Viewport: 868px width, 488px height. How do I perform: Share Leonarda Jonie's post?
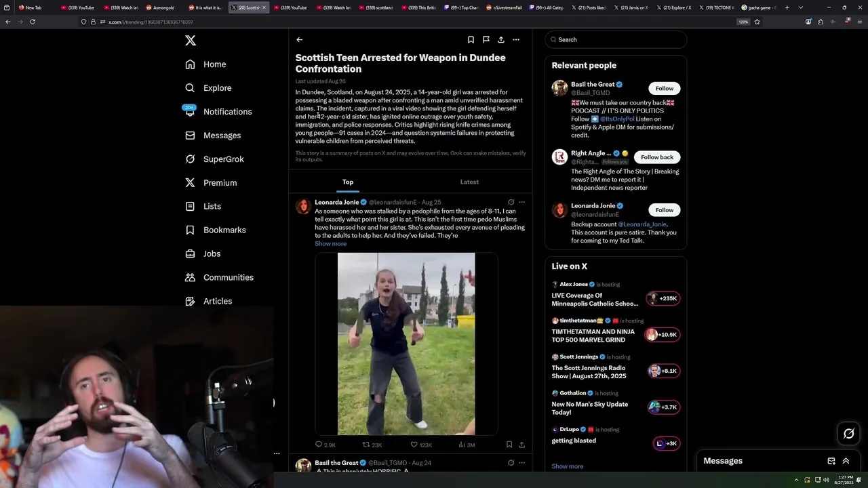[521, 445]
